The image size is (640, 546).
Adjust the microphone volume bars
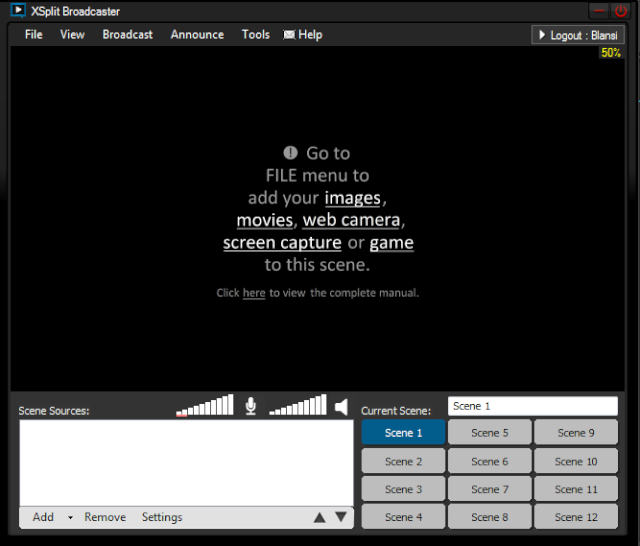204,405
